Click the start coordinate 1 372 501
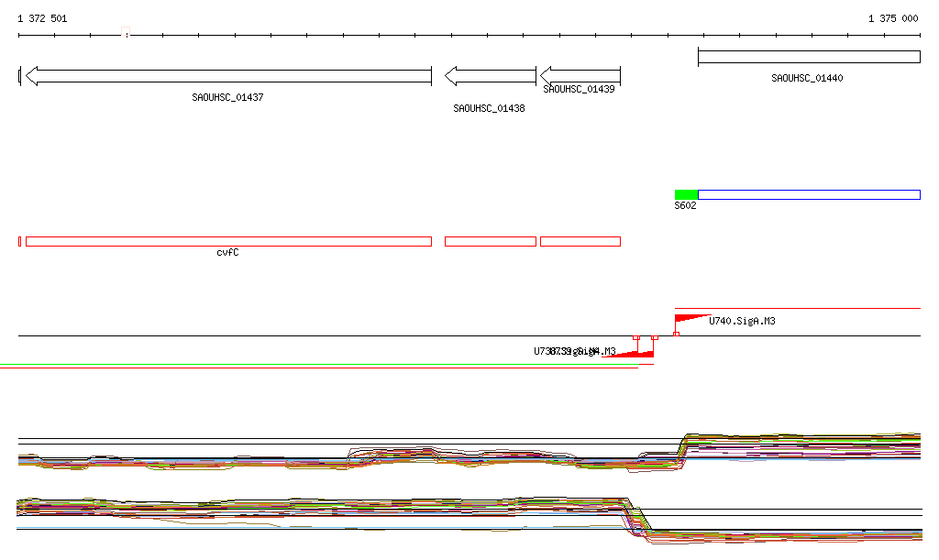The width and height of the screenshot is (939, 560). coord(42,18)
